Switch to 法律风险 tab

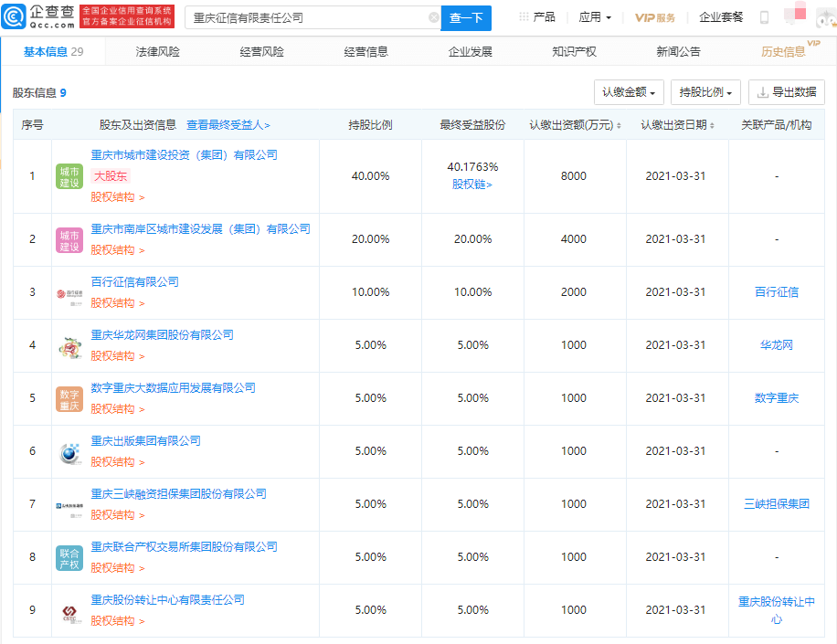click(x=157, y=52)
